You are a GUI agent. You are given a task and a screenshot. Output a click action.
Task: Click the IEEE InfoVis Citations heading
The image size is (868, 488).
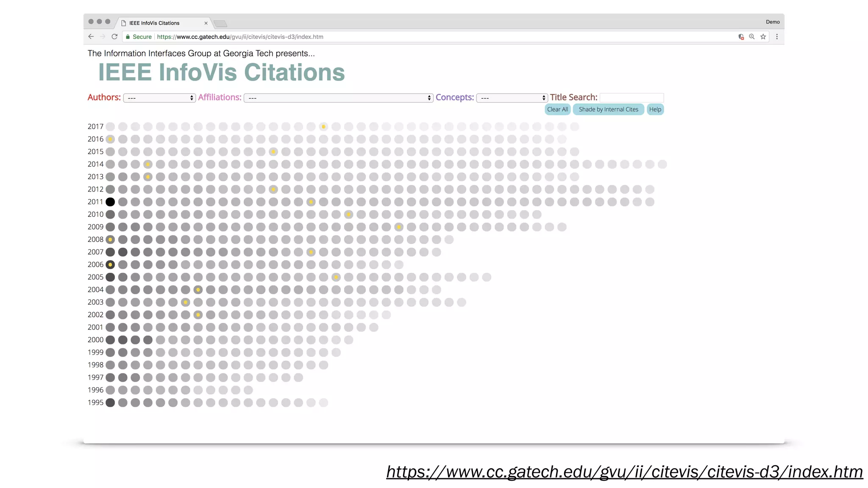pyautogui.click(x=222, y=72)
